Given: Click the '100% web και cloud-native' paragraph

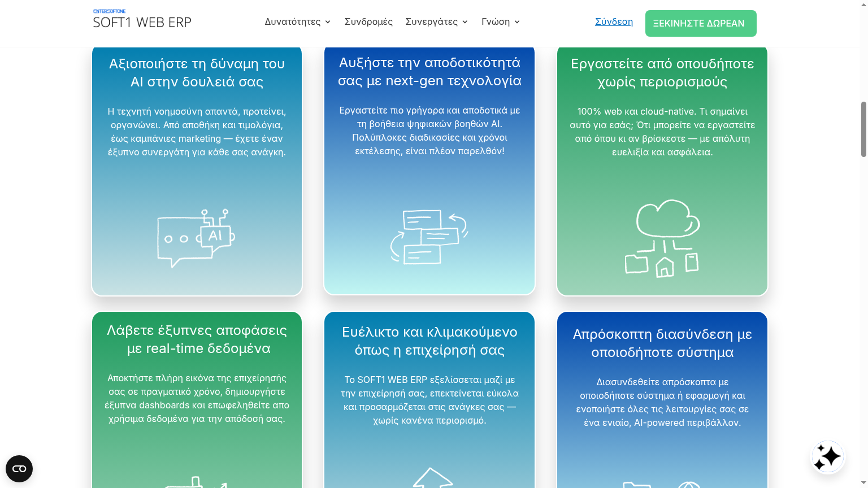Looking at the screenshot, I should 662,132.
